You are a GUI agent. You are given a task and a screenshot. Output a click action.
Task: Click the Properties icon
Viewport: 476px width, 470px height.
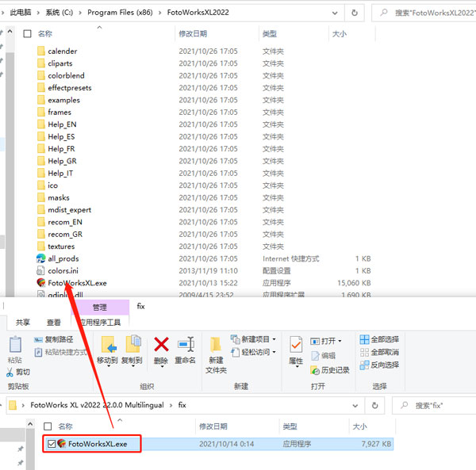pyautogui.click(x=296, y=345)
